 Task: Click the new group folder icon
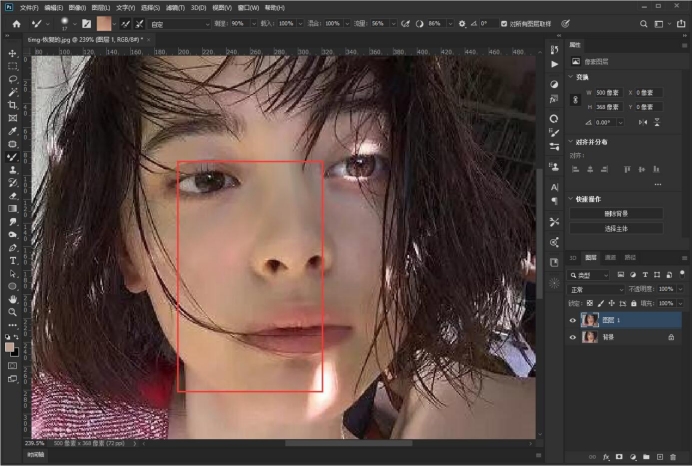pyautogui.click(x=646, y=457)
